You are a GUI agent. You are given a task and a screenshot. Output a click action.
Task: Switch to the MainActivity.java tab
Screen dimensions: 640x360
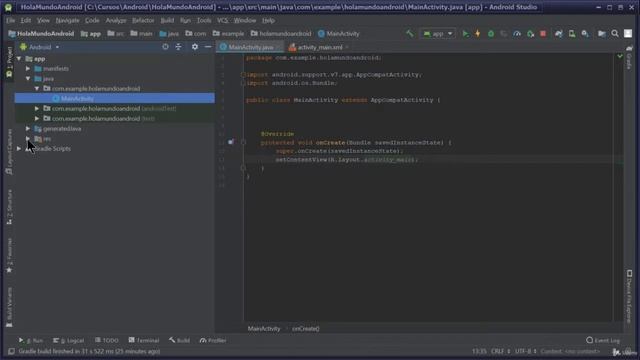coord(250,47)
